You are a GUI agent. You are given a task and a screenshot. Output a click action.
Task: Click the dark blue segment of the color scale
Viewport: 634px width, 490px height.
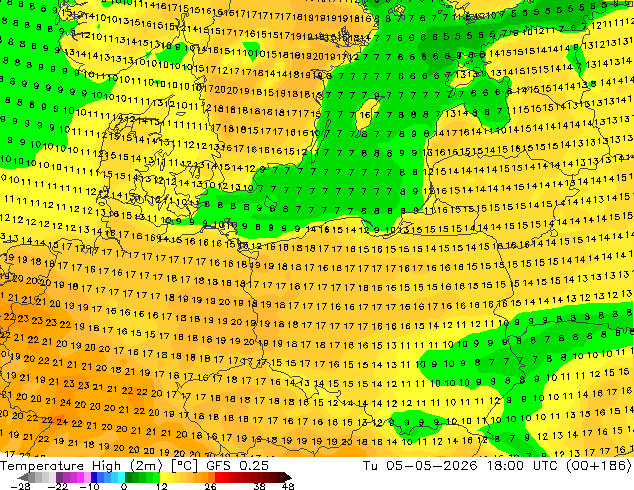(94, 477)
